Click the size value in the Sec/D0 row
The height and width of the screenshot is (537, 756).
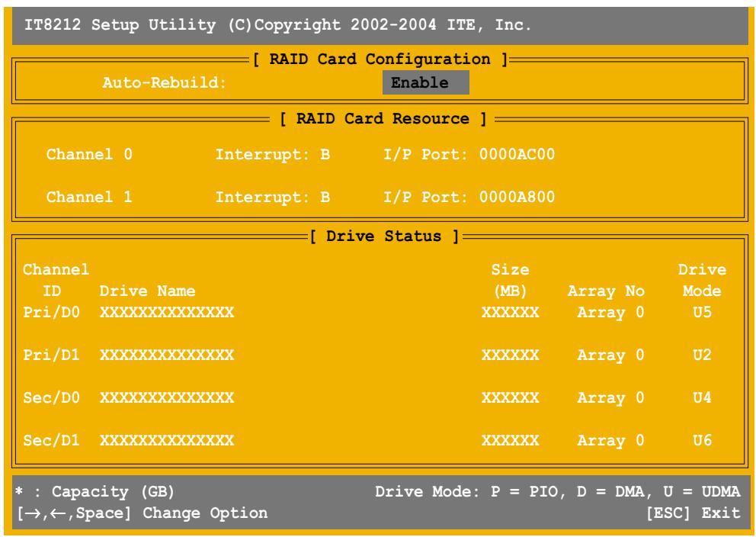tap(510, 397)
